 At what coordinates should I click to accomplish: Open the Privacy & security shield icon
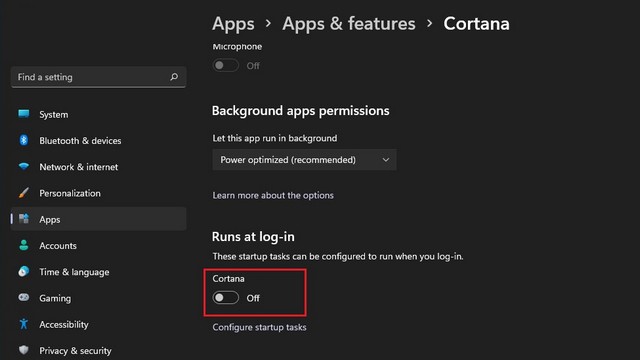coord(24,350)
